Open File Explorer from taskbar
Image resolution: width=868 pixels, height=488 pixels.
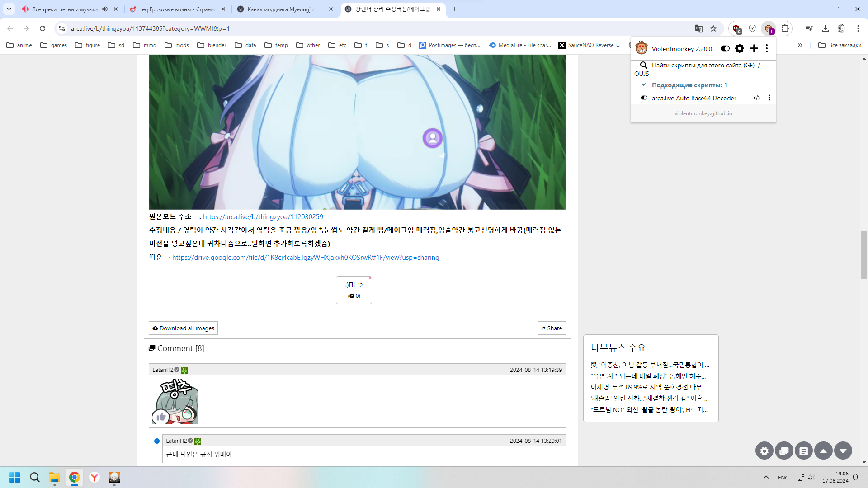click(55, 477)
